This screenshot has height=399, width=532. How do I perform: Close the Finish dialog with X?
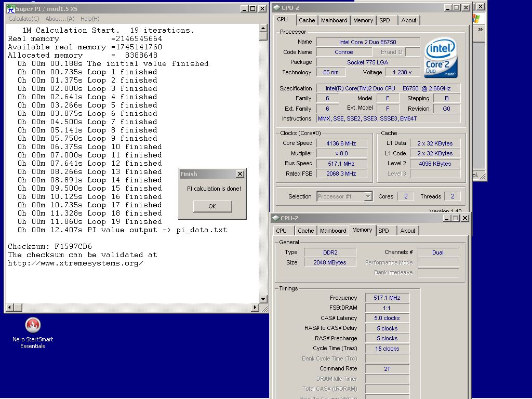click(240, 174)
